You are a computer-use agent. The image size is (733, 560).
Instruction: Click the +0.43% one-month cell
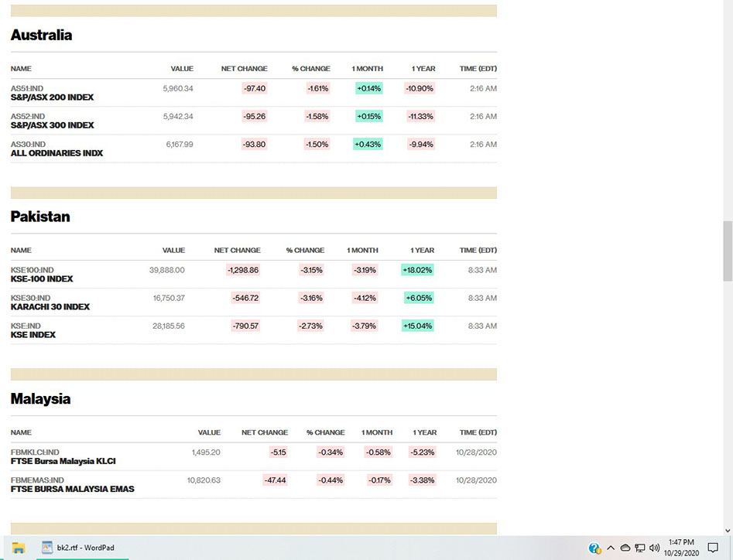click(x=368, y=145)
